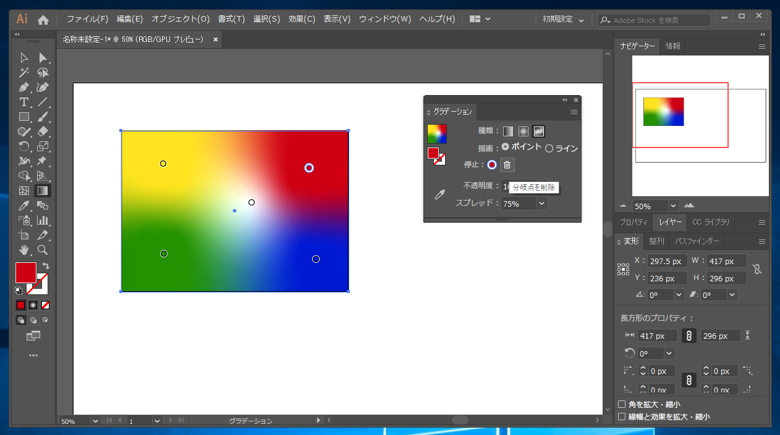
Task: Select the Rectangle tool
Action: coord(23,117)
